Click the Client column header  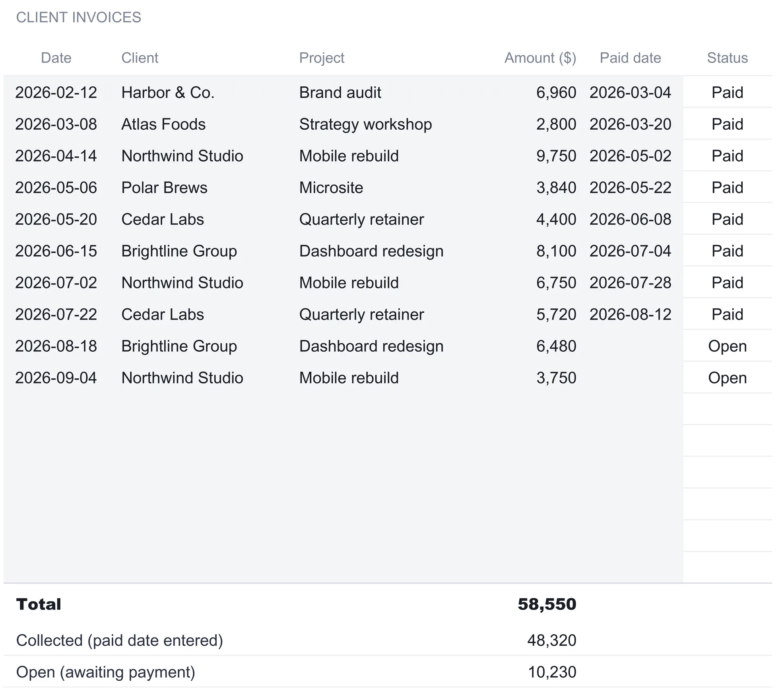click(140, 58)
